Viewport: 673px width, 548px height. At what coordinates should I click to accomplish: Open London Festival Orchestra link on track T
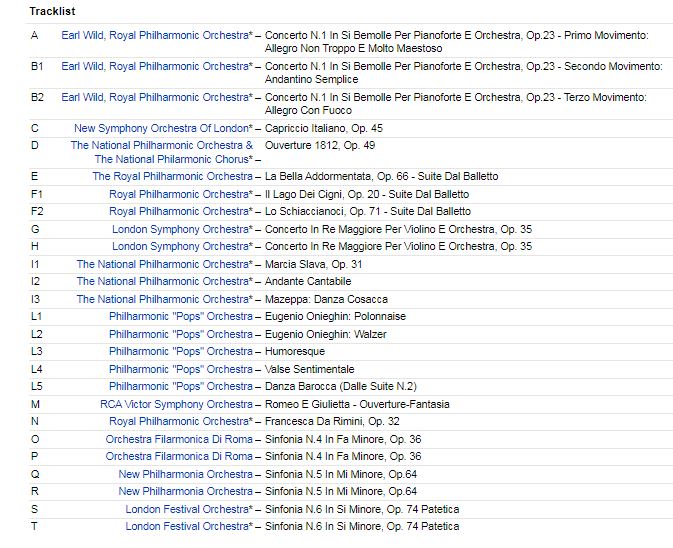(187, 527)
